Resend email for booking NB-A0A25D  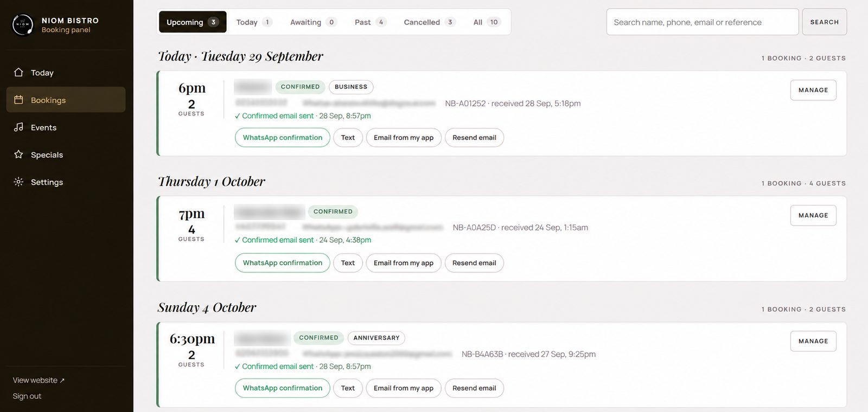tap(474, 263)
